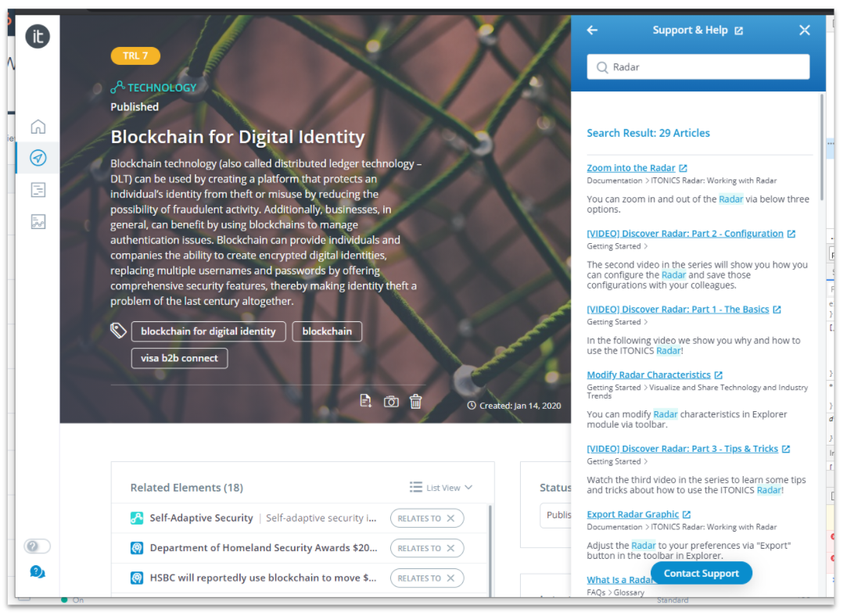
Task: Open the chart image icon in sidebar
Action: (x=38, y=221)
